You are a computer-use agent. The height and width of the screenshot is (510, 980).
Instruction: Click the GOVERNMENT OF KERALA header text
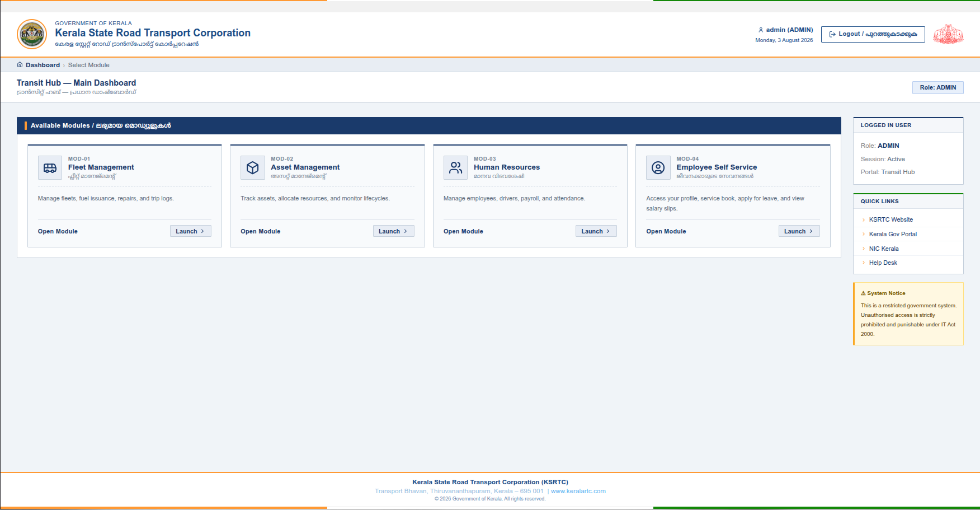pyautogui.click(x=93, y=24)
